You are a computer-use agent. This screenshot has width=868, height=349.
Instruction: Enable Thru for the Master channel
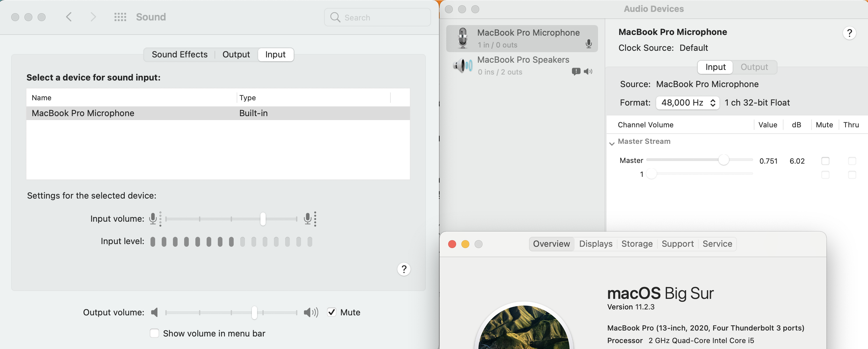852,161
